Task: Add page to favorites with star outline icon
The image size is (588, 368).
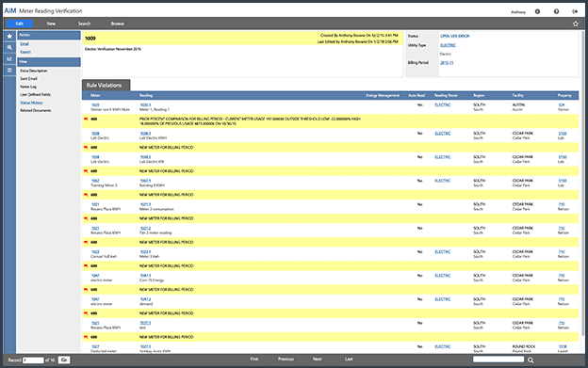Action: tap(576, 24)
